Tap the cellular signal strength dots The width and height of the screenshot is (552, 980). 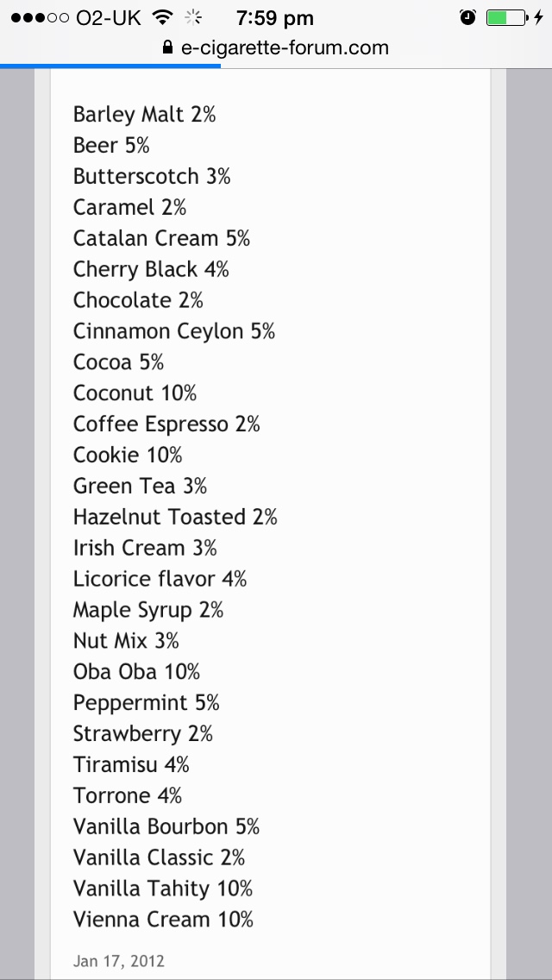(x=40, y=17)
